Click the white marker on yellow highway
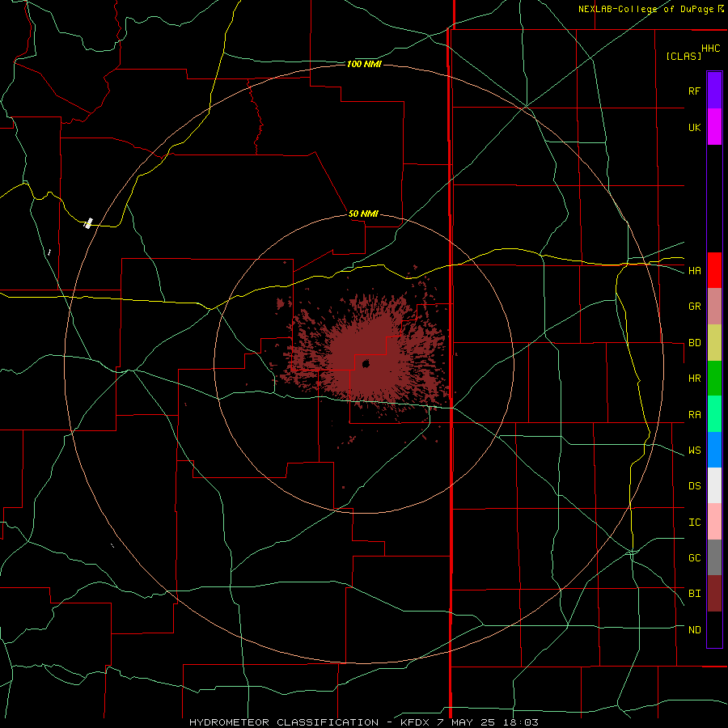This screenshot has height=728, width=728. pyautogui.click(x=88, y=223)
